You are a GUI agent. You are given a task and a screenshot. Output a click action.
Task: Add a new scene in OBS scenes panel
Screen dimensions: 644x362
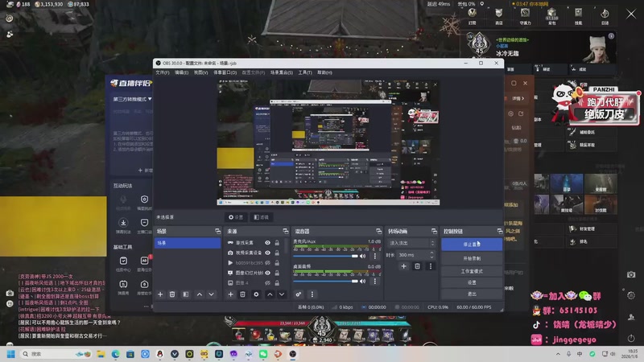160,294
